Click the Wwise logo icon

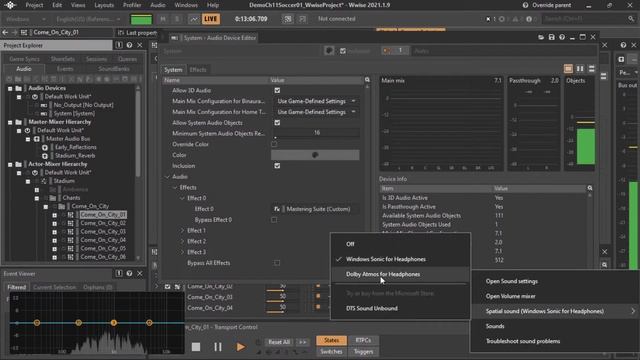pos(10,5)
